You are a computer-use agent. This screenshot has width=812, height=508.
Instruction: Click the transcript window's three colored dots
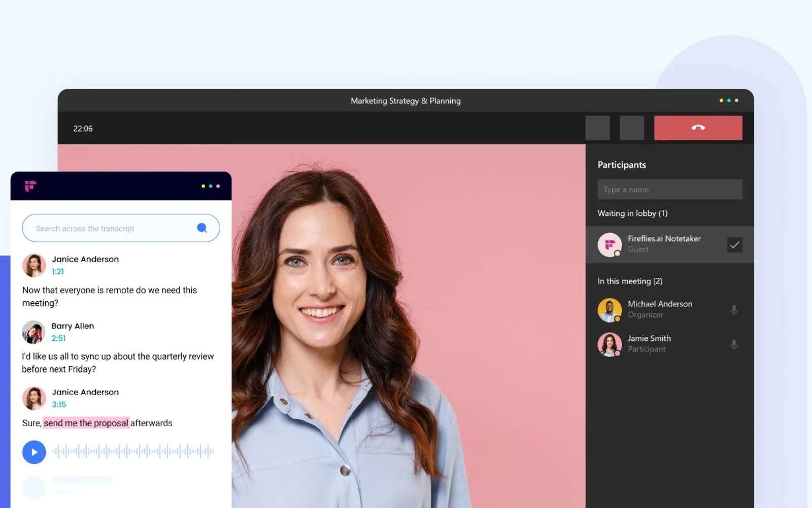[211, 186]
